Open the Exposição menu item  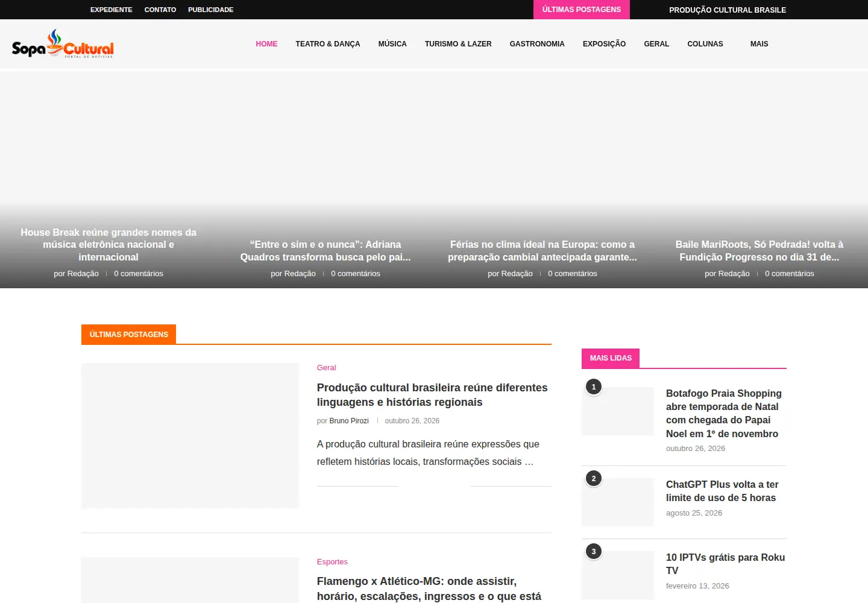[604, 44]
